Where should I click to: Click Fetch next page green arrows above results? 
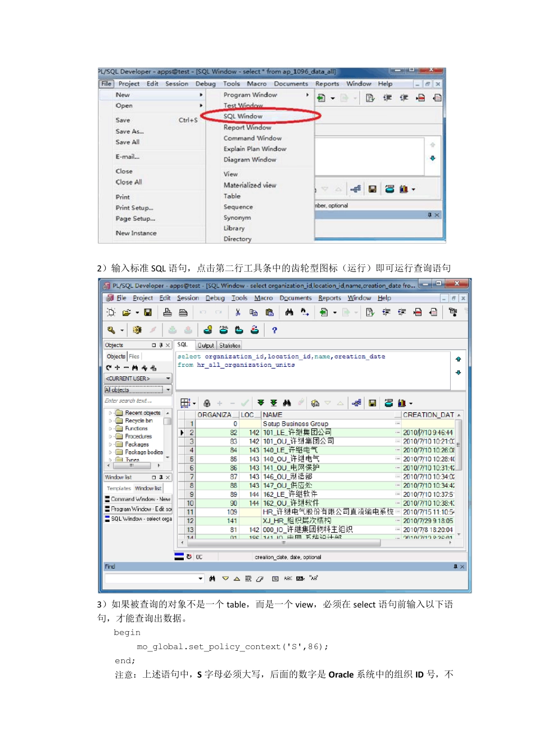(x=261, y=403)
